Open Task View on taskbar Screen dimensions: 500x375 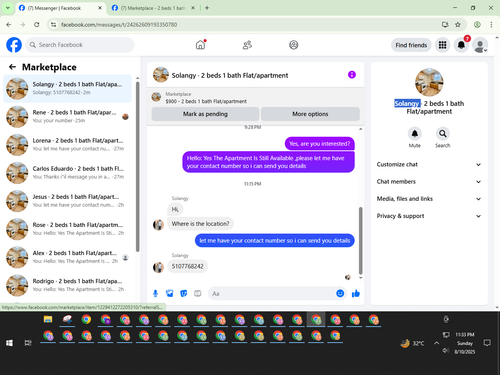point(28,343)
